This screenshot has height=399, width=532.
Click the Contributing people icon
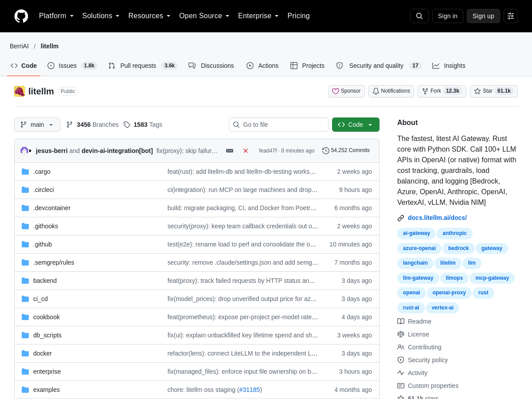point(401,347)
